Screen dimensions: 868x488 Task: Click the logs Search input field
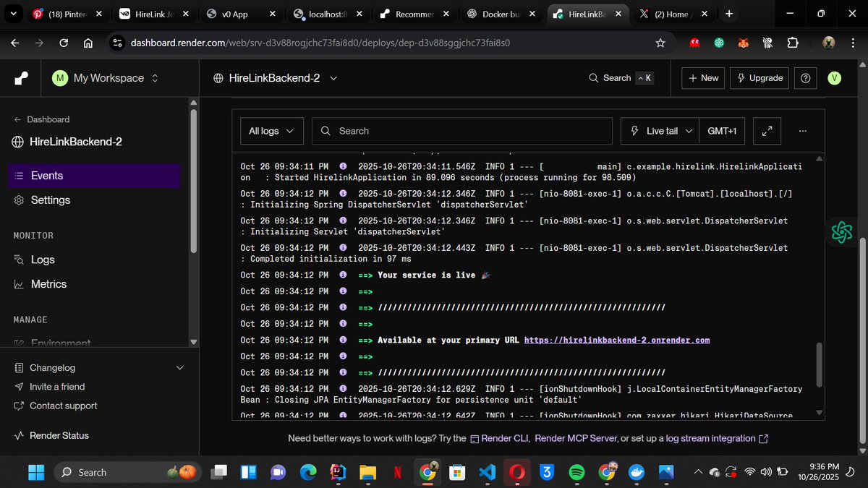[461, 131]
